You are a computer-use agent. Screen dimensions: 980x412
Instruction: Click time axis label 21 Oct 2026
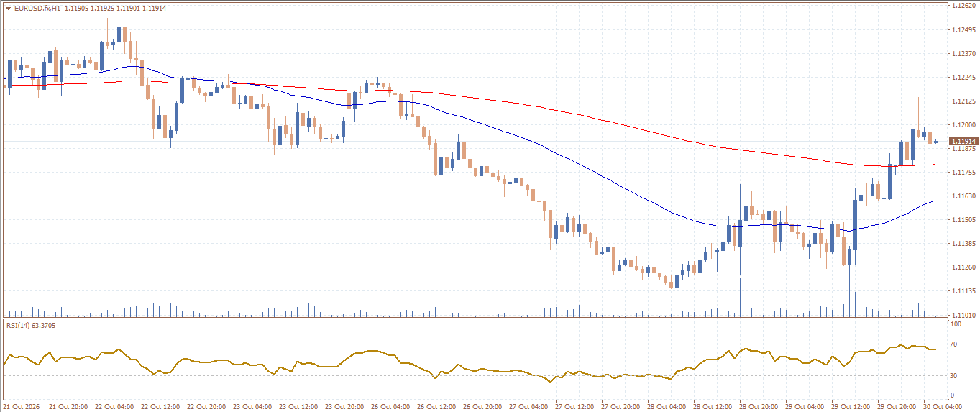tap(22, 407)
